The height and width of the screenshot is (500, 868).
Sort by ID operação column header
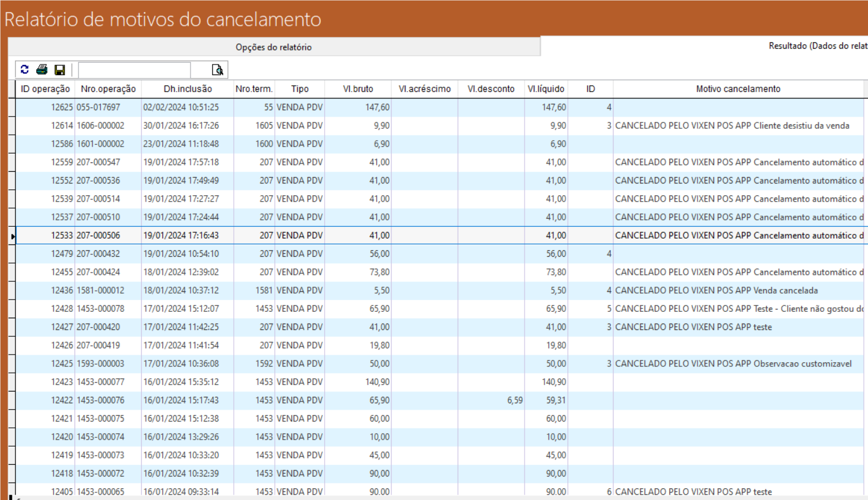[x=45, y=89]
